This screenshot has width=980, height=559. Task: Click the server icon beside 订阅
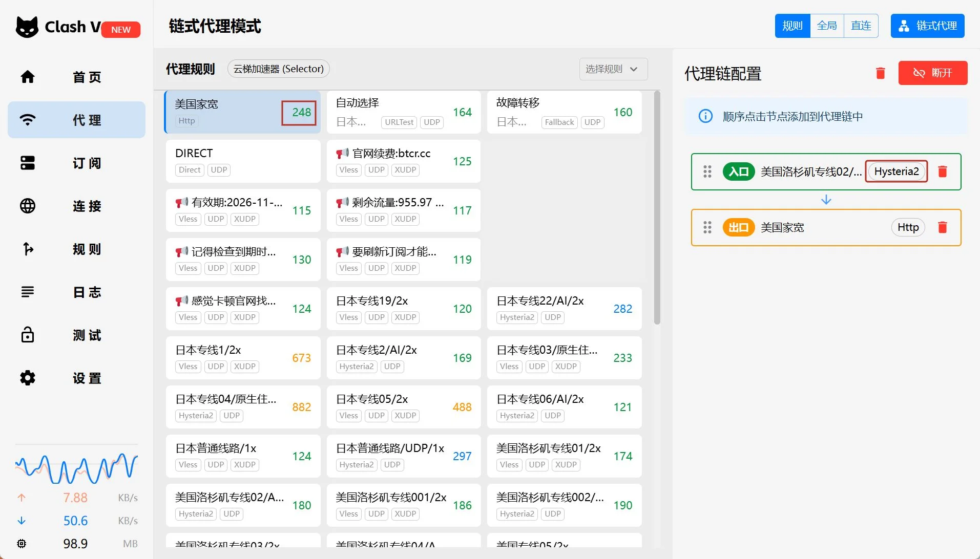click(28, 163)
